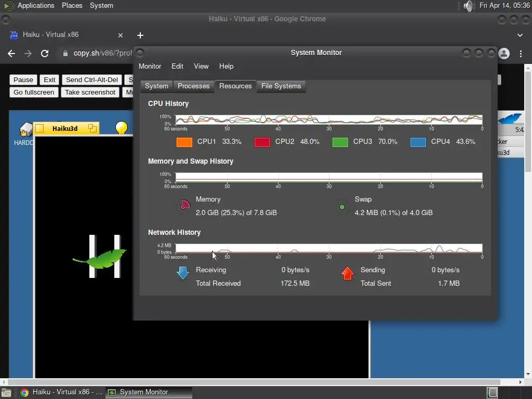Click the Memory and Swap History graph
Screen dimensions: 532x399
(x=328, y=178)
